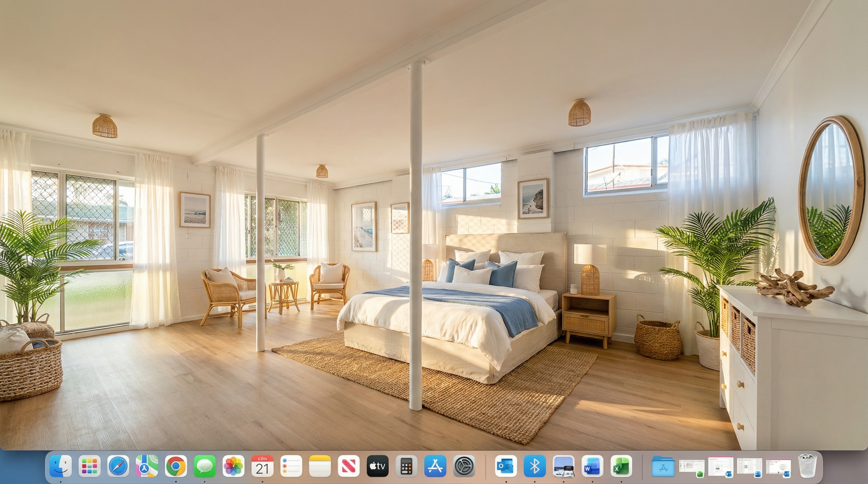Launch the Photos app
The width and height of the screenshot is (868, 484).
click(233, 466)
